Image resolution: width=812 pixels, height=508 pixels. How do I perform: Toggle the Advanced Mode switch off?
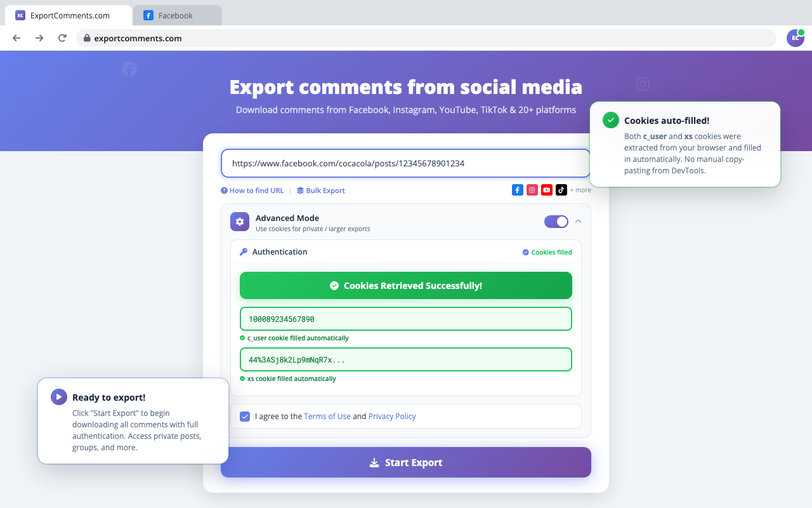click(556, 222)
